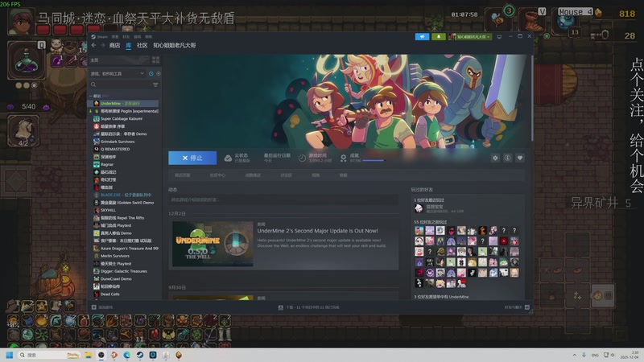Open the Points Shop link under game header
644x362 pixels.
point(253,175)
